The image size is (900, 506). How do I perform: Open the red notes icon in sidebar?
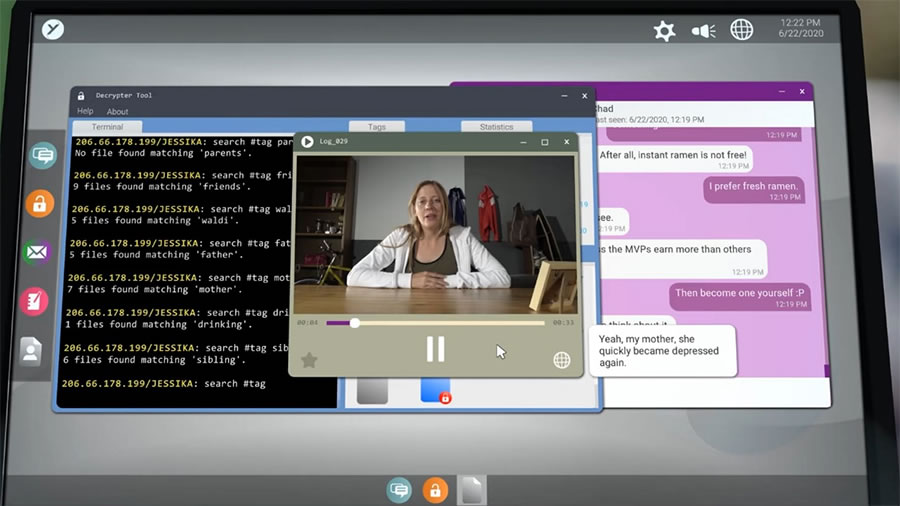click(x=34, y=301)
